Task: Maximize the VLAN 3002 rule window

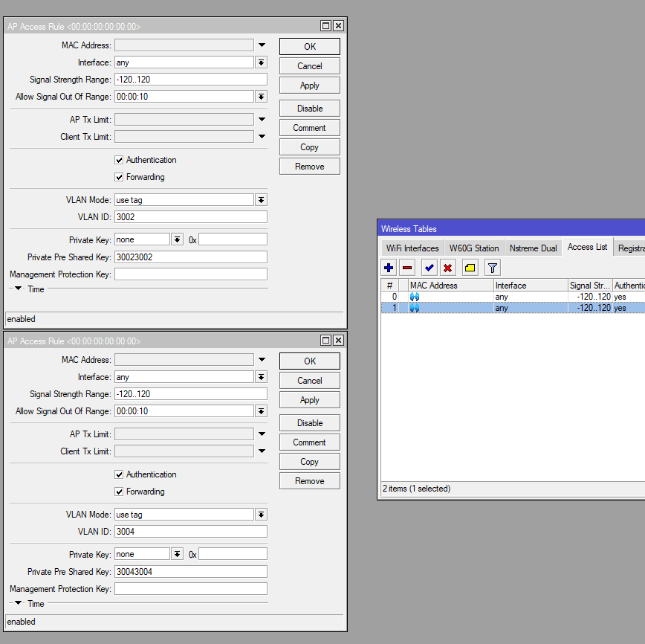Action: click(x=325, y=26)
